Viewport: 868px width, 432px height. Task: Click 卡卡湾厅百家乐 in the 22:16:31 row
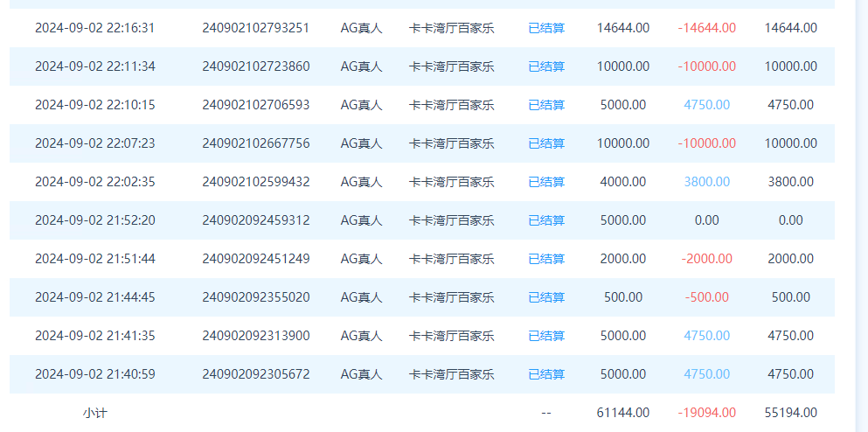(451, 28)
